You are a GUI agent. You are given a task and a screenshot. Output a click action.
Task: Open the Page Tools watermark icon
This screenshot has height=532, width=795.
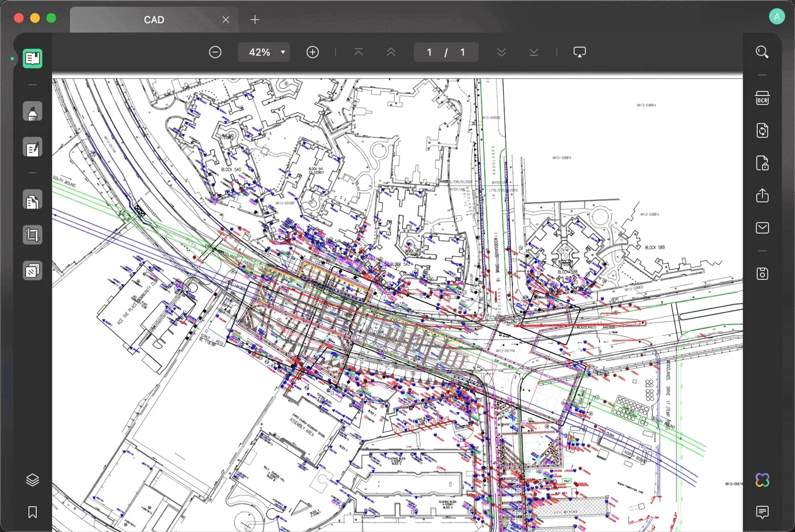click(x=33, y=270)
